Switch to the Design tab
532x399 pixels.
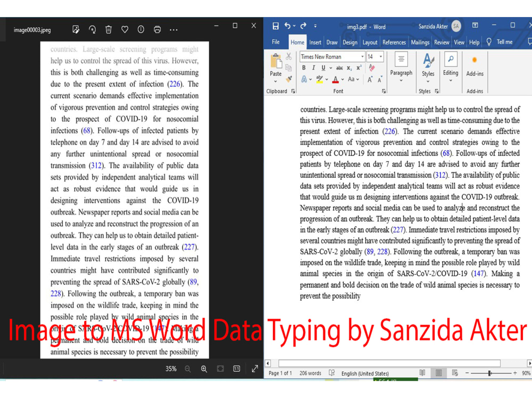[350, 43]
